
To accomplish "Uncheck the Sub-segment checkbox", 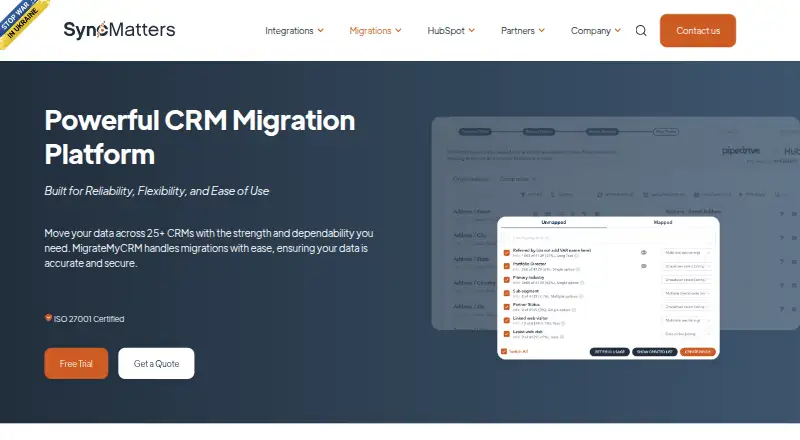I will [x=507, y=294].
